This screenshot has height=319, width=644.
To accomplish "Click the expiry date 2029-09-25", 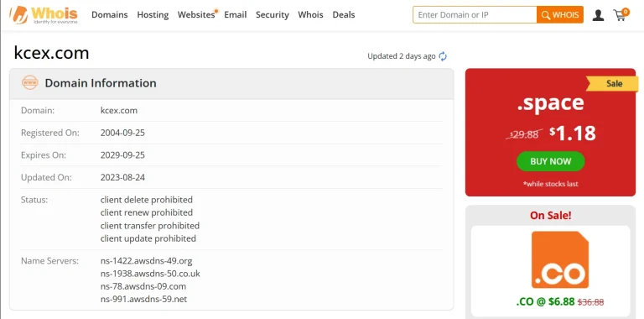I will (x=122, y=155).
